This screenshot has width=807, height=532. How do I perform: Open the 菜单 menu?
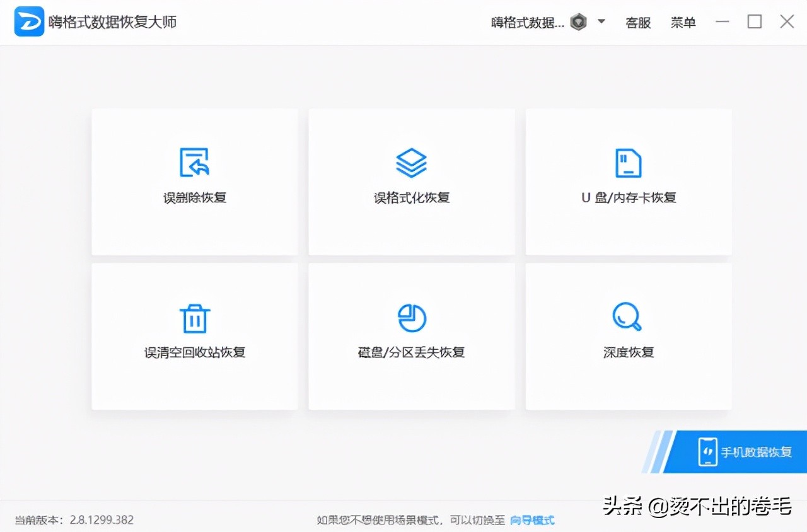coord(683,23)
